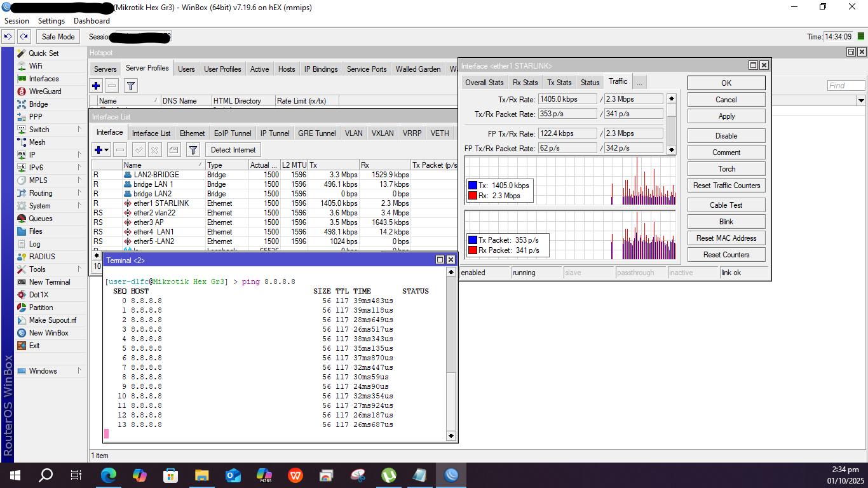Open the RADIUS menu entry
Screen dimensions: 868x488
[x=42, y=257]
